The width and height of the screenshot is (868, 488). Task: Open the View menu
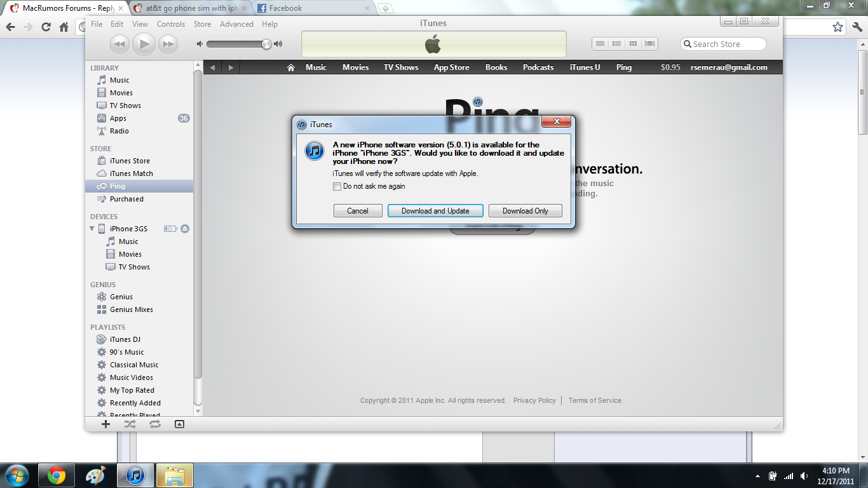tap(140, 24)
